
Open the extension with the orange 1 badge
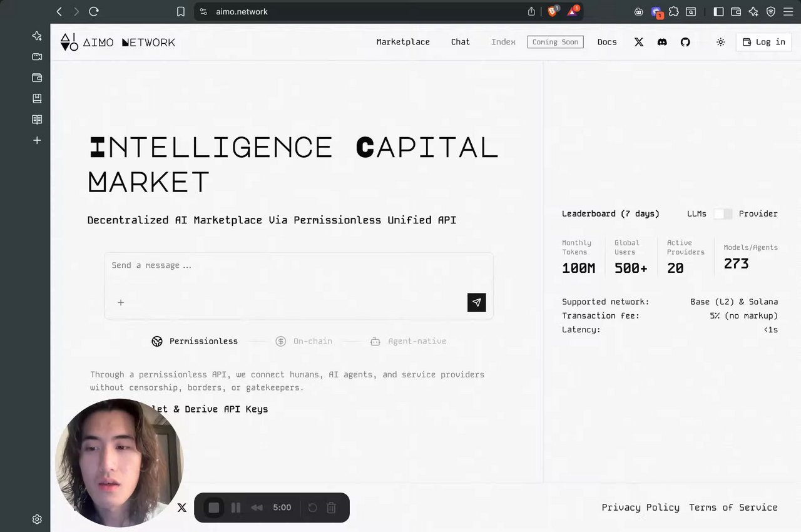656,12
